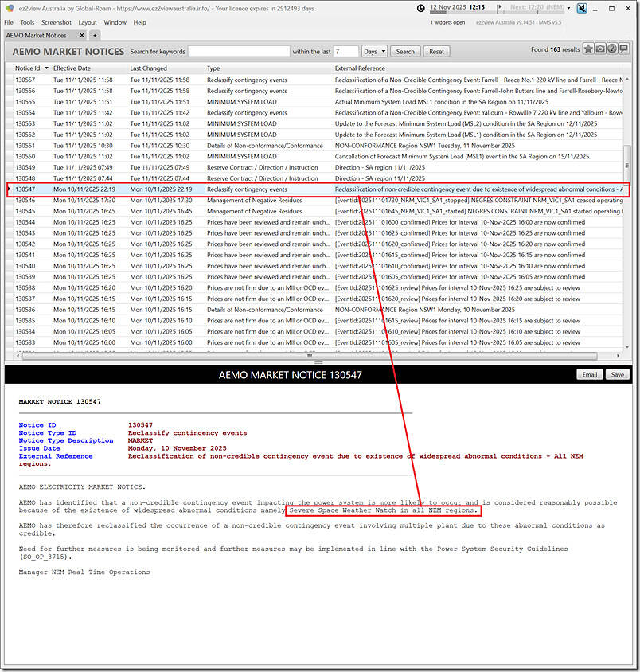Open the new widget tab with the plus button

pyautogui.click(x=94, y=35)
